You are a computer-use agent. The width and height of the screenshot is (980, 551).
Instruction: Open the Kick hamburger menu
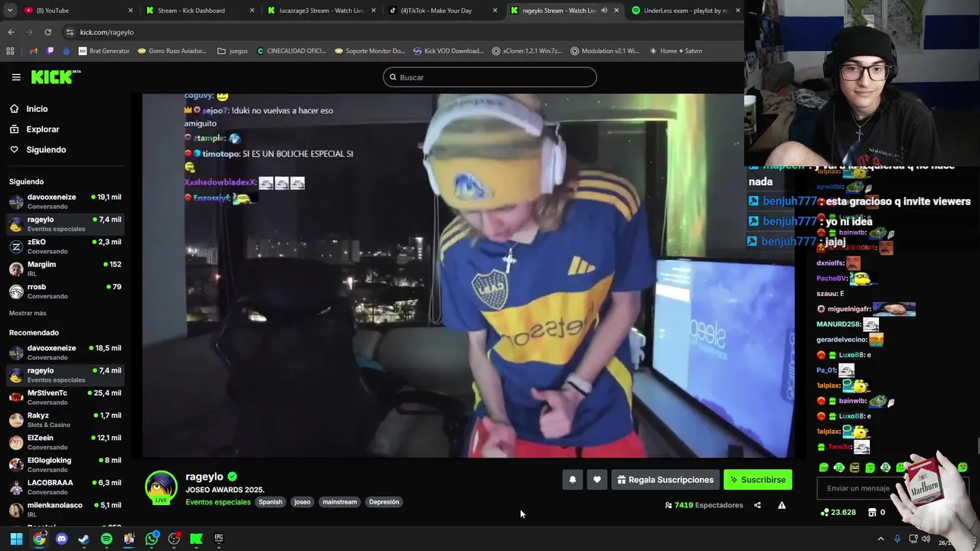[16, 77]
